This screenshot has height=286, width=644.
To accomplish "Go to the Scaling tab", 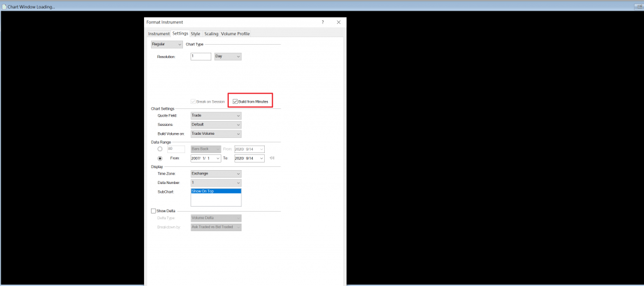I will tap(211, 33).
